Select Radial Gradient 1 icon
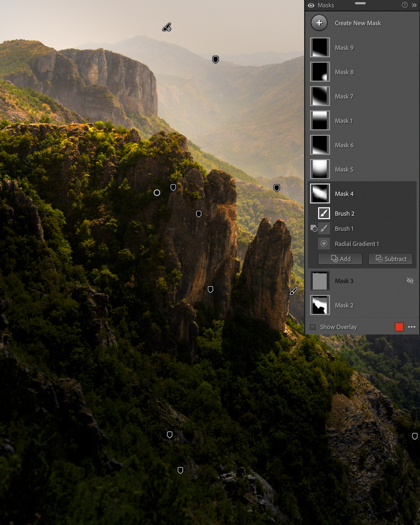Image resolution: width=420 pixels, height=525 pixels. [324, 243]
